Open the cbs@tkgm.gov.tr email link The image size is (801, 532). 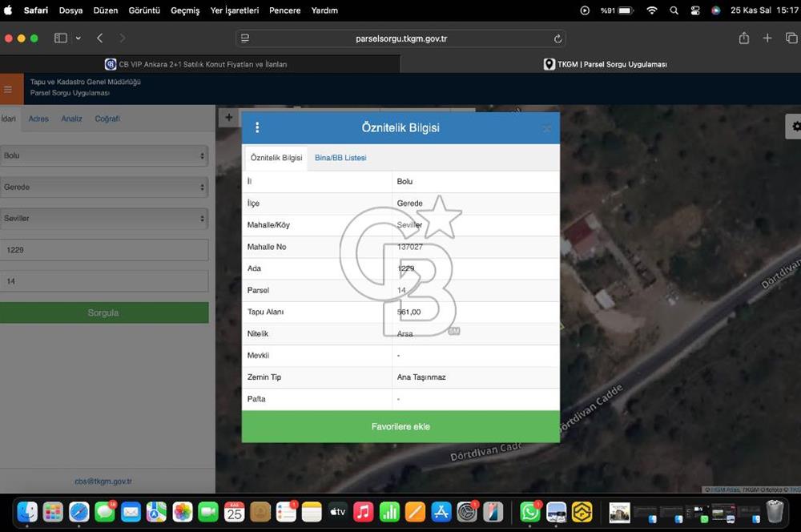(x=103, y=482)
